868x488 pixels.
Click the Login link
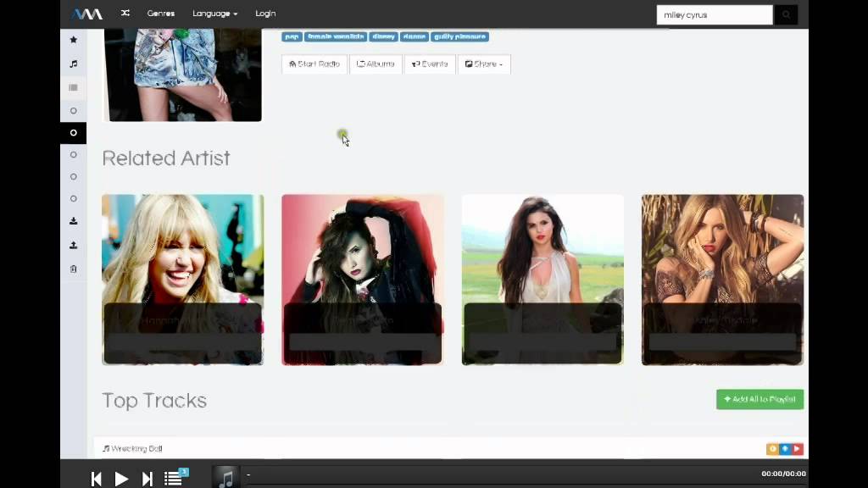pyautogui.click(x=265, y=14)
